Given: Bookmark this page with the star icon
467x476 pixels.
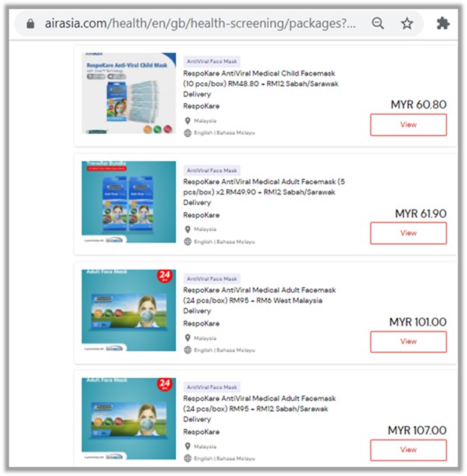Looking at the screenshot, I should [407, 23].
